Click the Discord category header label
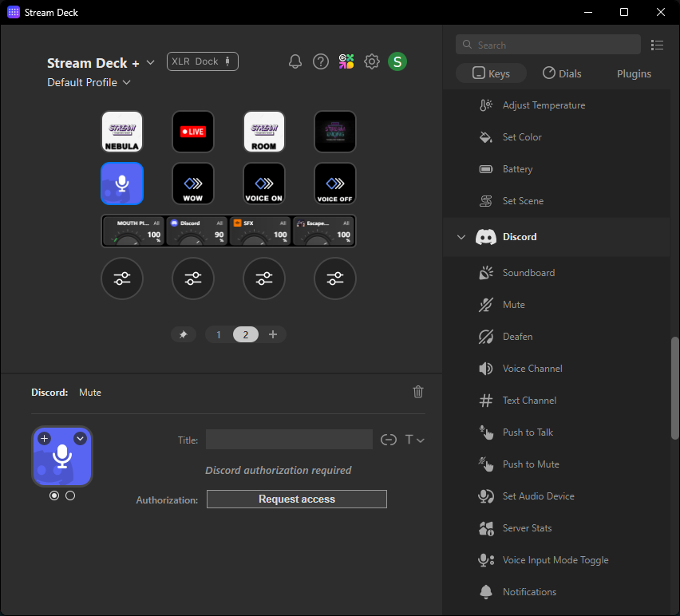The image size is (680, 616). [520, 237]
